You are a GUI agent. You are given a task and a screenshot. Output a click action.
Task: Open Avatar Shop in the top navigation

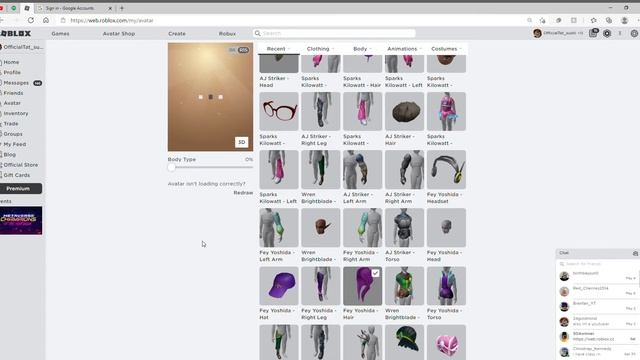[119, 33]
